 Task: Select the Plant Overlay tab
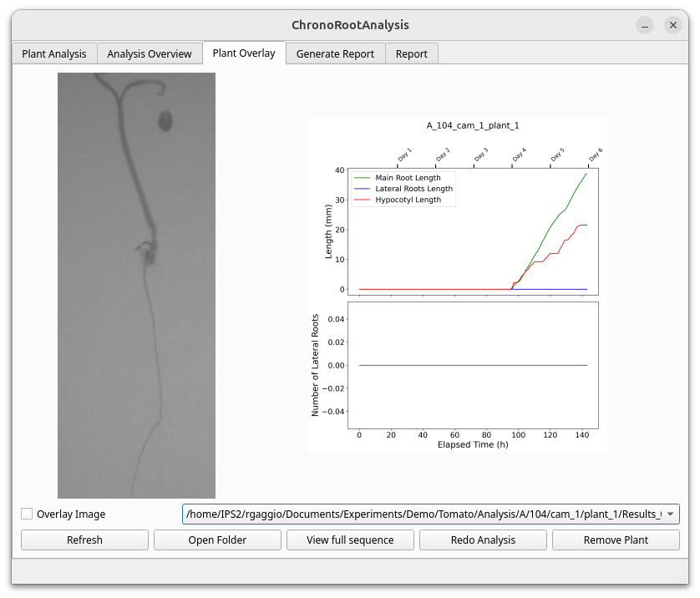(x=243, y=53)
